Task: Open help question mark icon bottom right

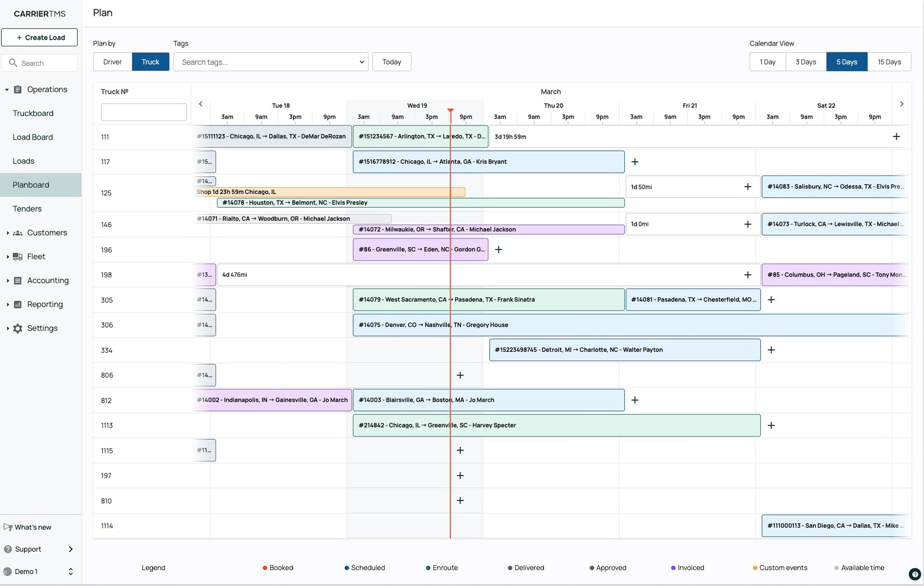Action: click(x=914, y=574)
